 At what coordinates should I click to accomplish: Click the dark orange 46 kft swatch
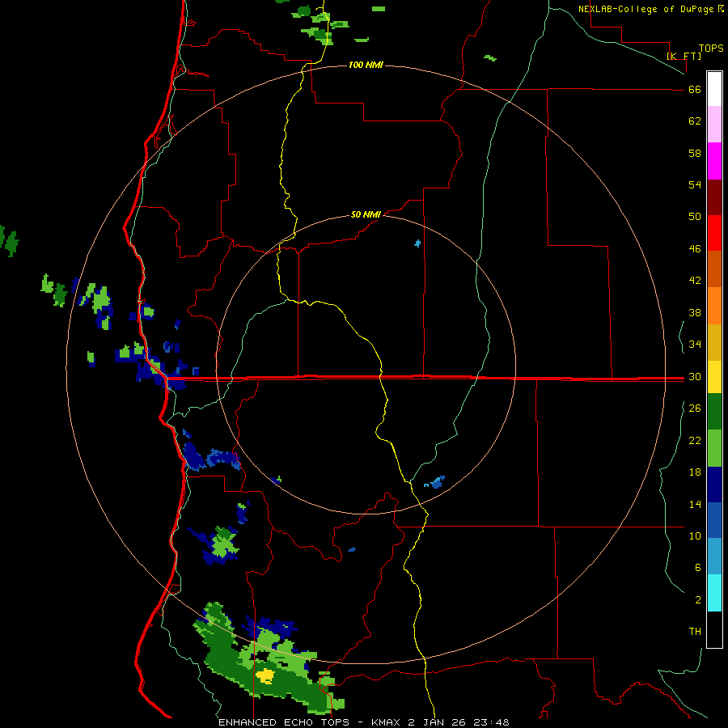tap(714, 269)
